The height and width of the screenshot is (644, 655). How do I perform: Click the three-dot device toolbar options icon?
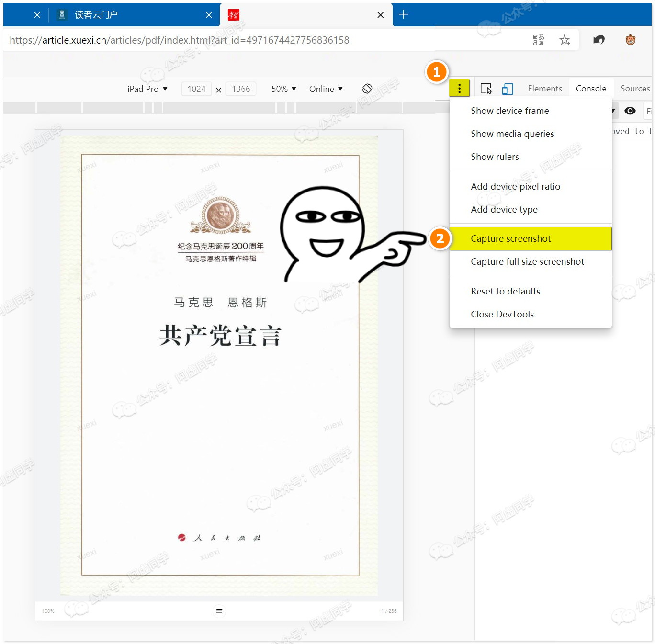pos(459,89)
